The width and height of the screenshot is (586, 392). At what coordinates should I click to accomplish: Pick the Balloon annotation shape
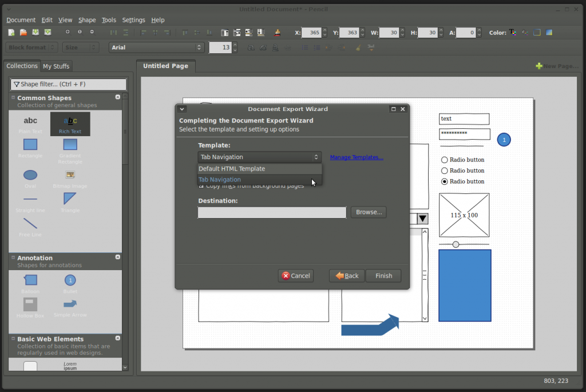point(30,280)
